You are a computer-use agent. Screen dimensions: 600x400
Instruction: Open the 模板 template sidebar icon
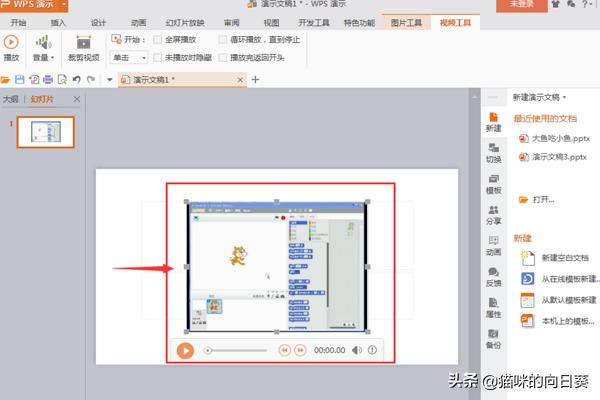pos(493,184)
